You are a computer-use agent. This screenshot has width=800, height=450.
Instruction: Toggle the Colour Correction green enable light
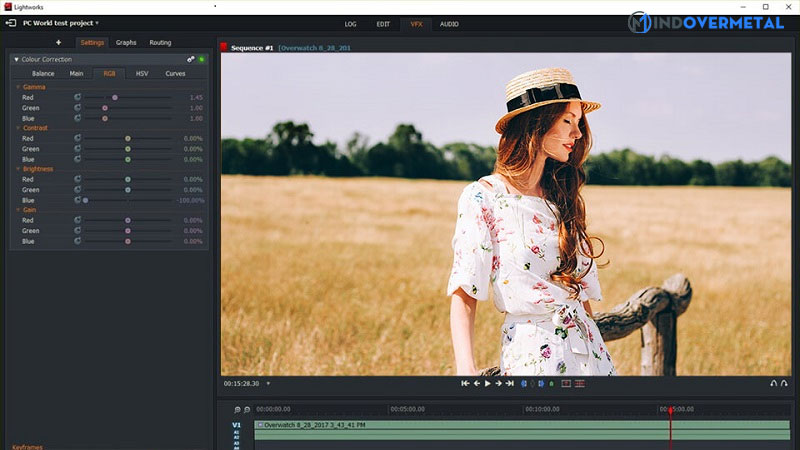click(x=201, y=60)
